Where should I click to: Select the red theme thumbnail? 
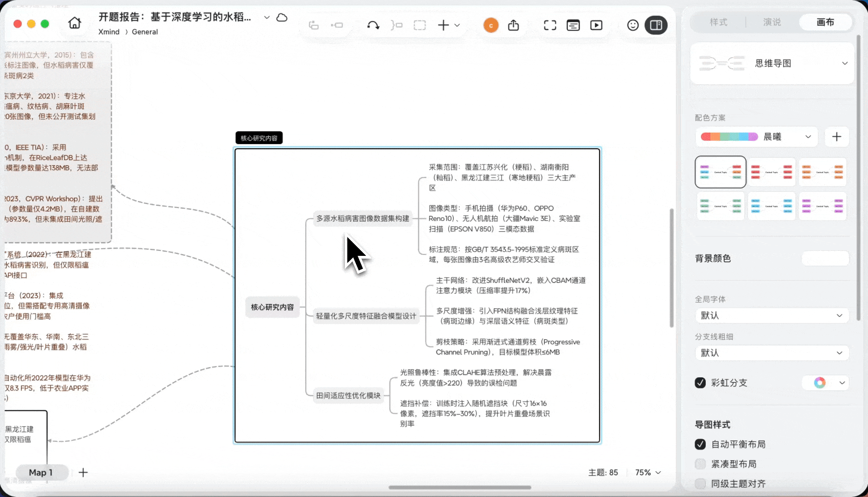[x=771, y=172]
